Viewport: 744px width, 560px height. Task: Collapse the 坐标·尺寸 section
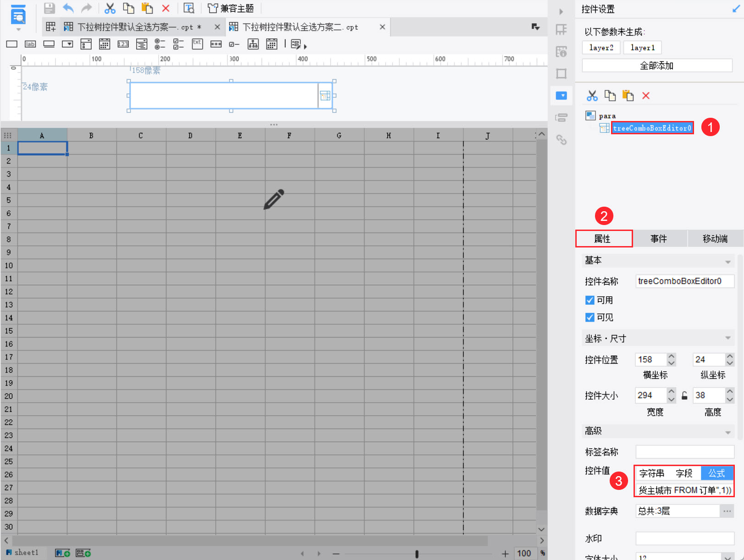(x=727, y=338)
